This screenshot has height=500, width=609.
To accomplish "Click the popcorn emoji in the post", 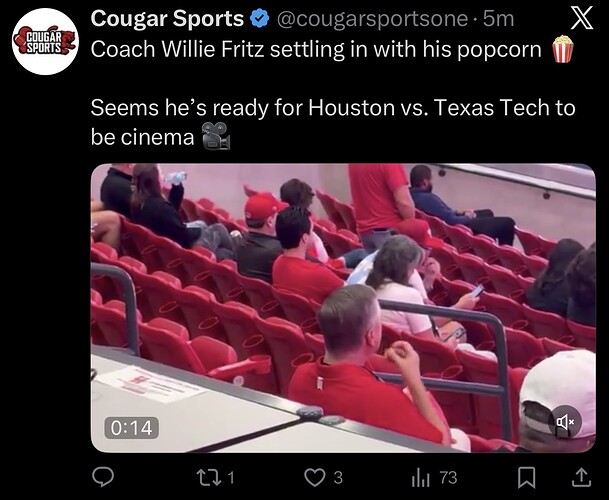I will point(563,49).
